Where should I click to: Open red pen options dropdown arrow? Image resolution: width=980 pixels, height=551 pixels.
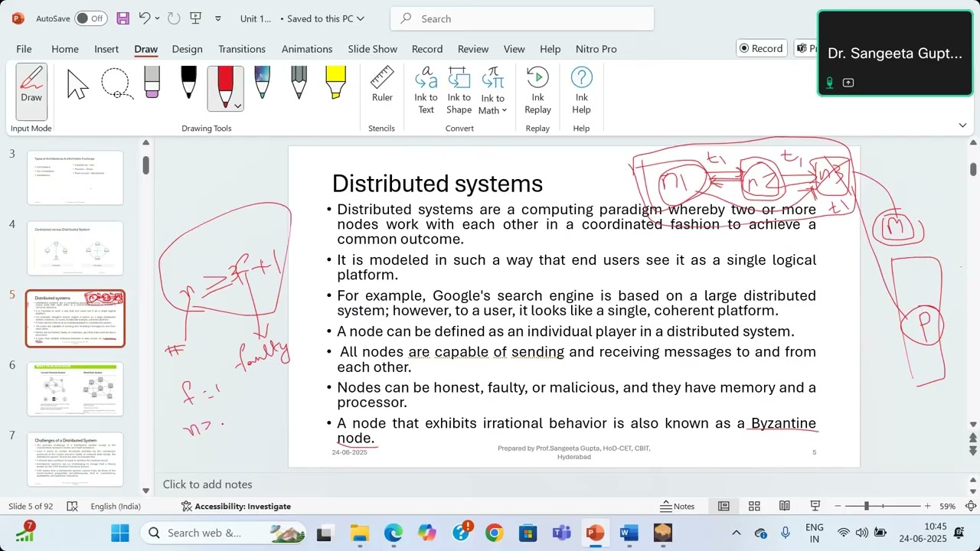pos(238,106)
